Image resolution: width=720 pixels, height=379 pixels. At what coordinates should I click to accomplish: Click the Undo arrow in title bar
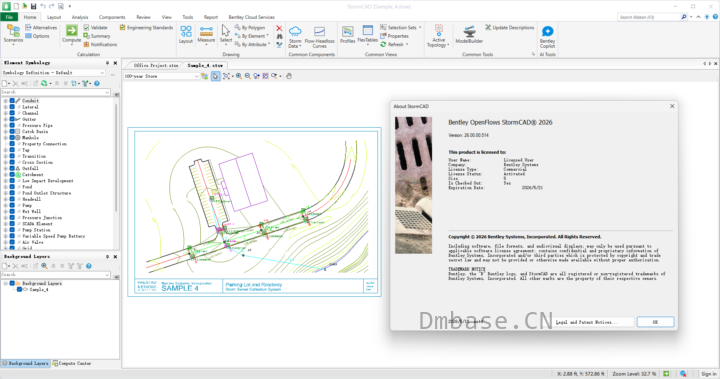pyautogui.click(x=43, y=6)
